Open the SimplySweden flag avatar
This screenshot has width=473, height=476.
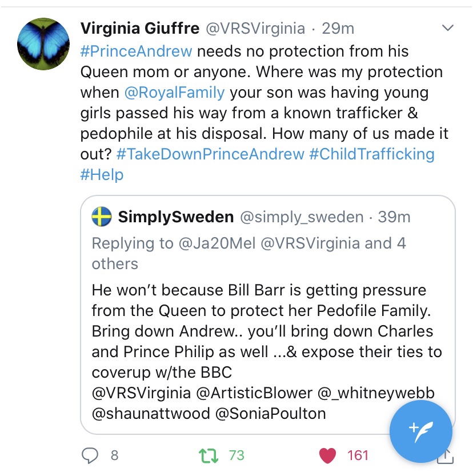(x=102, y=217)
